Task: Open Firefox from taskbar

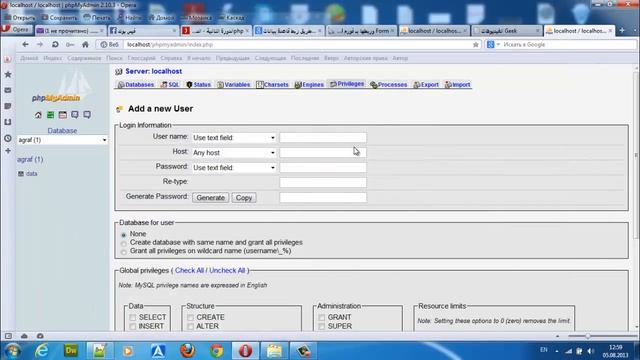Action: click(187, 351)
